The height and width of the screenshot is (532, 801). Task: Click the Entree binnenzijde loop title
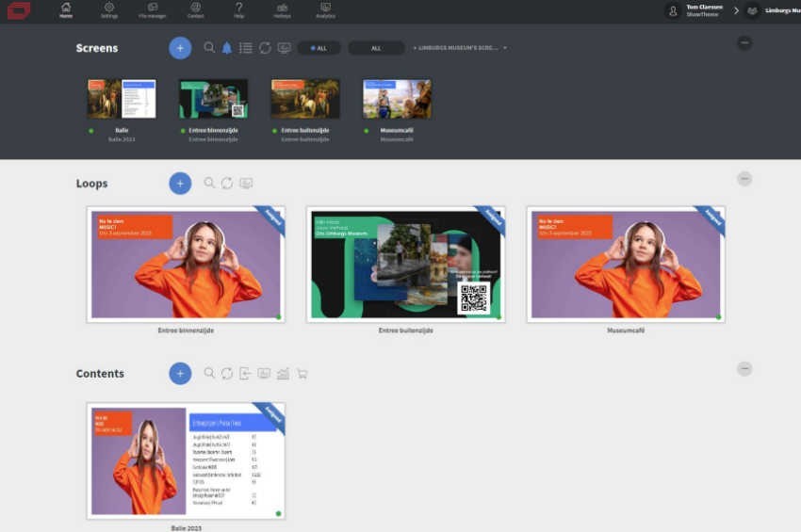(186, 330)
